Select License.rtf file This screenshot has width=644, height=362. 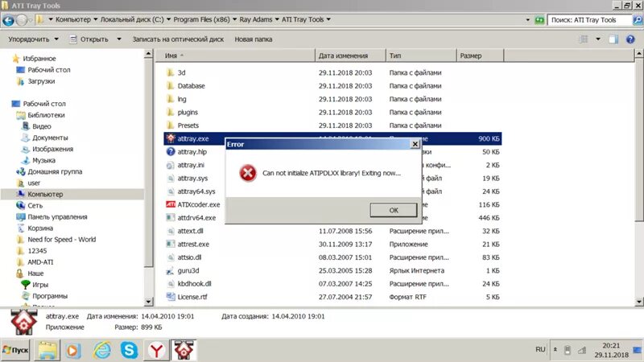coord(192,297)
